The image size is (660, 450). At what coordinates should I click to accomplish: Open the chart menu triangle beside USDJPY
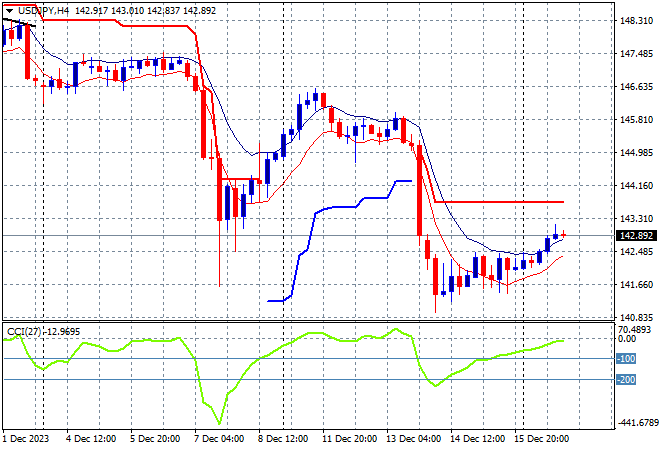8,9
